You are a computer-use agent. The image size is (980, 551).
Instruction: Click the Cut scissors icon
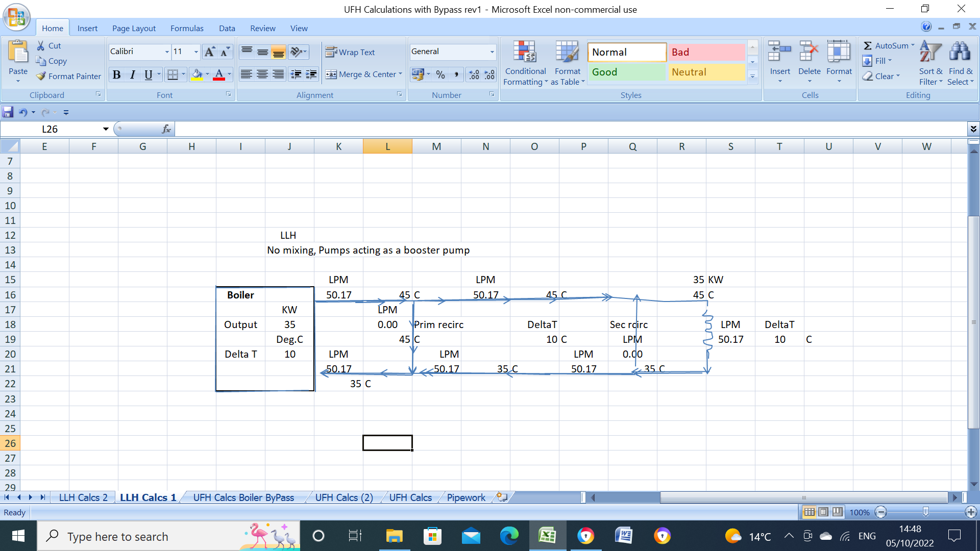coord(41,46)
